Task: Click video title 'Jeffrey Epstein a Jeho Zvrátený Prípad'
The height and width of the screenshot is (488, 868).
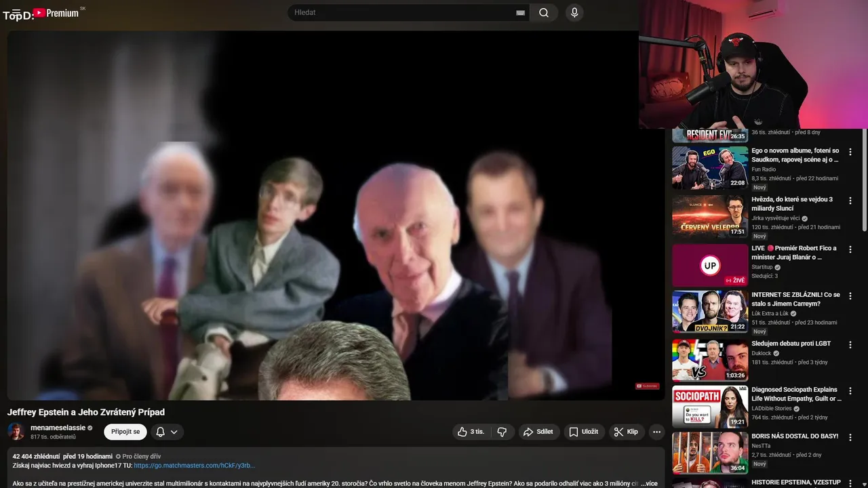Action: (x=86, y=412)
